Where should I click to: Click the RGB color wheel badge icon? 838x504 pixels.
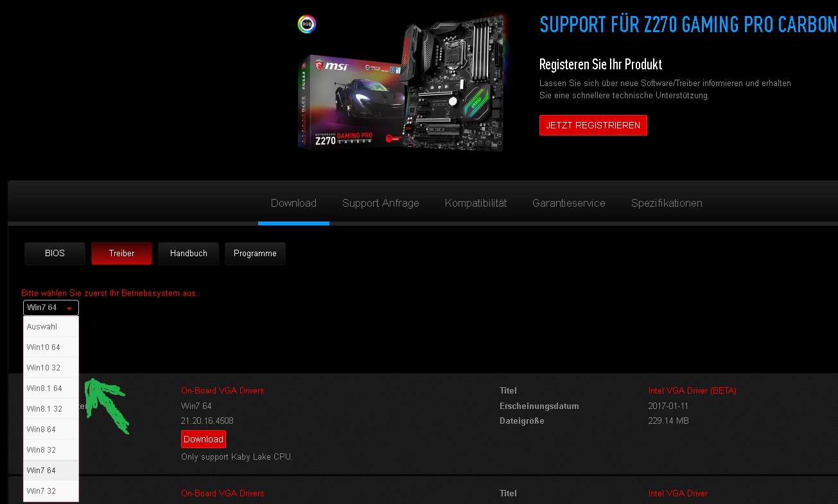[307, 24]
